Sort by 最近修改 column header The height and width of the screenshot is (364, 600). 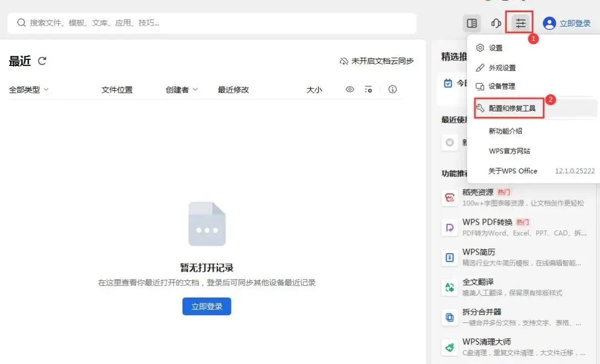pos(233,90)
